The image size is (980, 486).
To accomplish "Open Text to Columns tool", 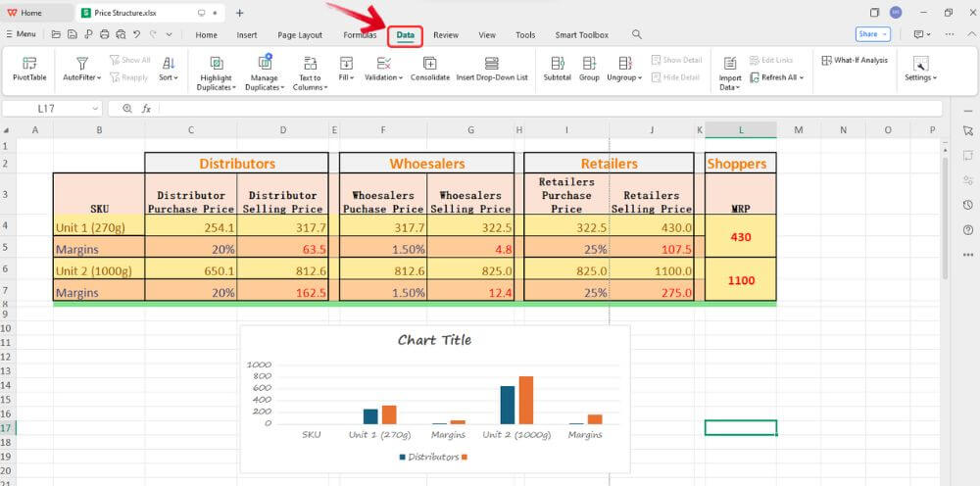I will (310, 73).
